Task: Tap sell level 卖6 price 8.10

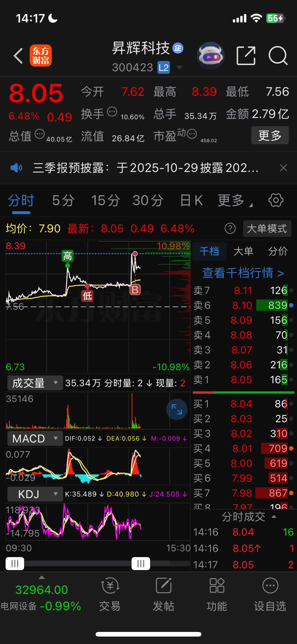Action: click(x=242, y=305)
